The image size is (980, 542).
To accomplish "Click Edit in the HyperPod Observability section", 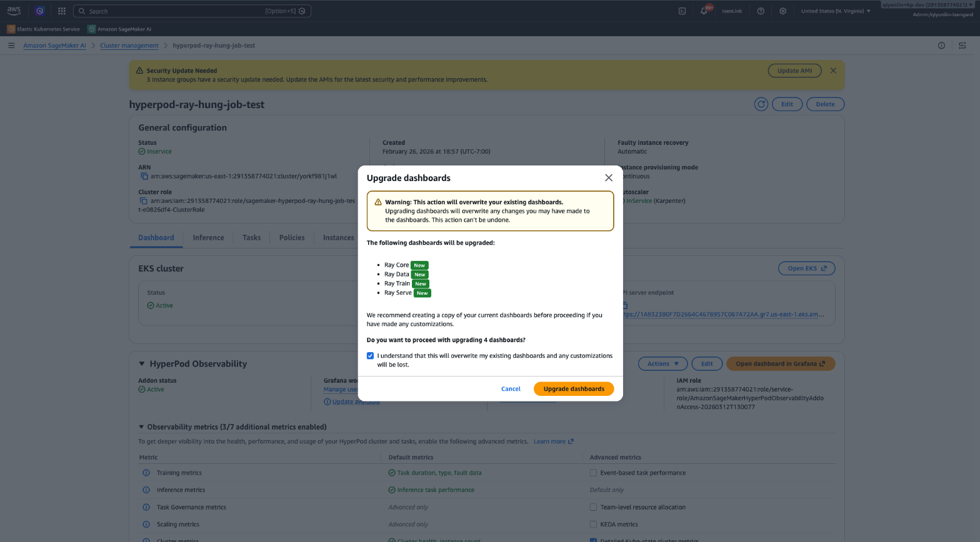I will [707, 363].
